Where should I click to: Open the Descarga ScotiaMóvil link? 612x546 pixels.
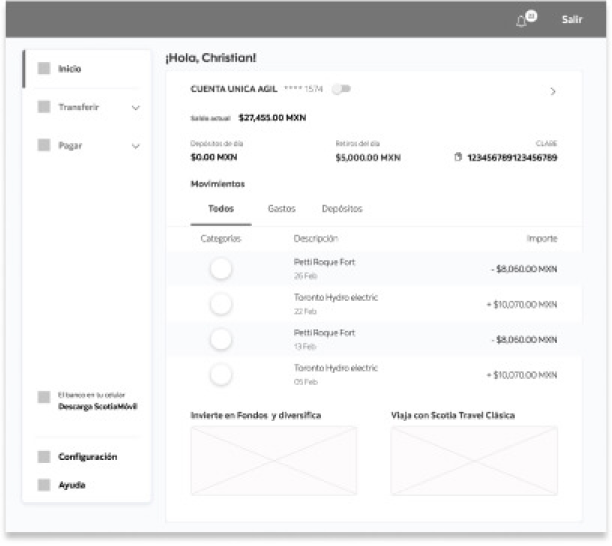pyautogui.click(x=98, y=406)
